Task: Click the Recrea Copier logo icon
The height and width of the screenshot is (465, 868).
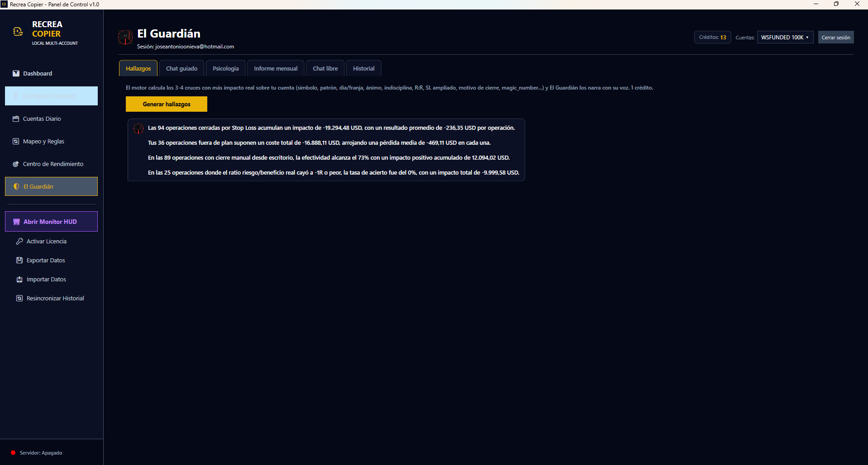Action: tap(18, 32)
